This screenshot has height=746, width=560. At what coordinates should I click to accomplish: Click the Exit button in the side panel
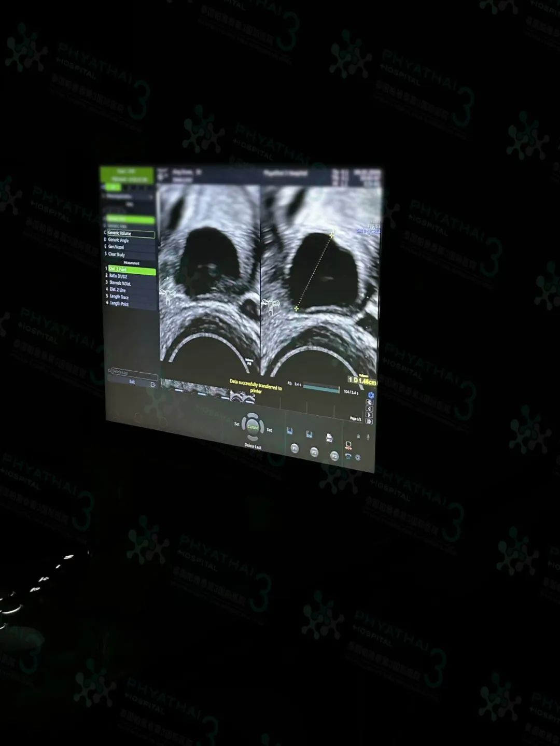coord(132,382)
